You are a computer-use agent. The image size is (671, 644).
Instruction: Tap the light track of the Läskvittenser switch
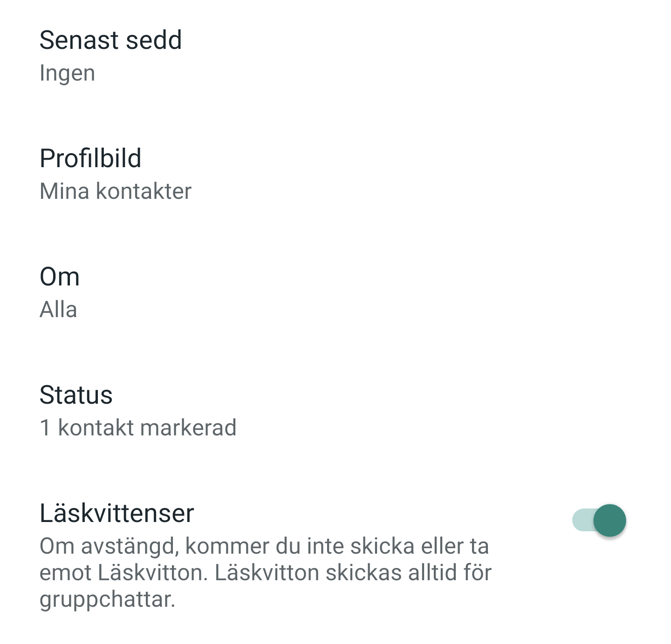click(x=582, y=520)
